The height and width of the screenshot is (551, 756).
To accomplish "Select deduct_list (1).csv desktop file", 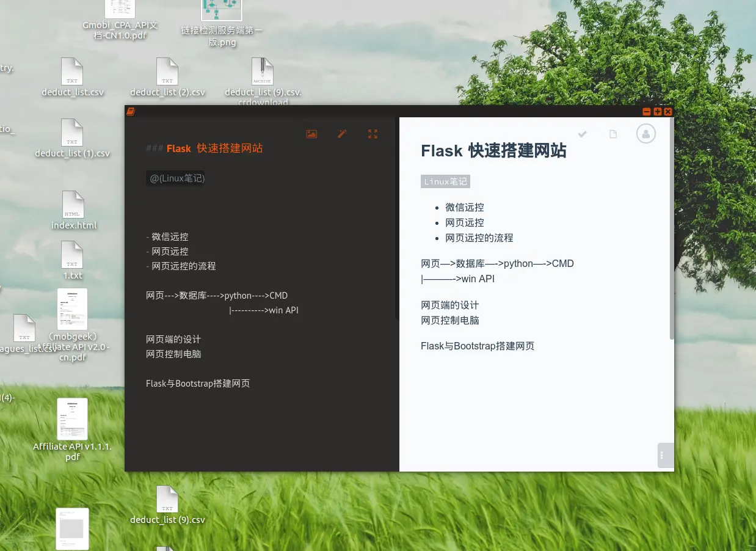I will [72, 139].
